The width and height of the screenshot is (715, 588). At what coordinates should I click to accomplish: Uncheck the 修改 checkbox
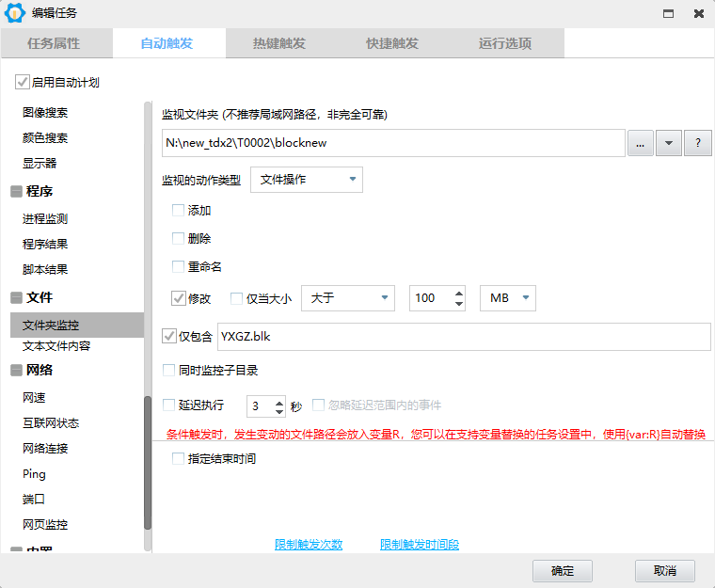point(179,298)
